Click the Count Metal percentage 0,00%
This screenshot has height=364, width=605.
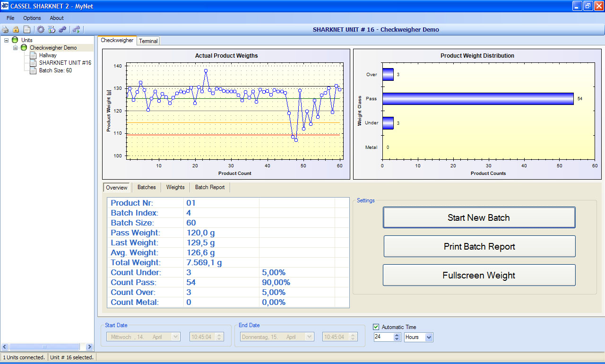(x=274, y=302)
